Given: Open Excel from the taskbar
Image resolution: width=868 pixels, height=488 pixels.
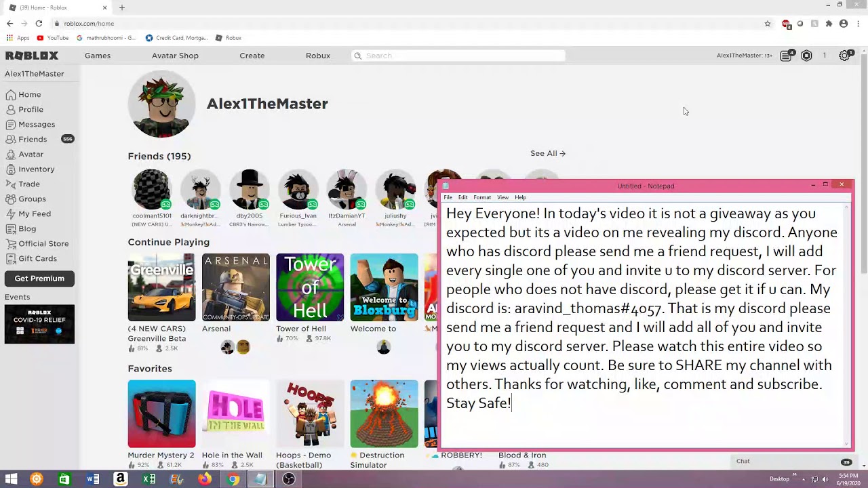Looking at the screenshot, I should 148,479.
